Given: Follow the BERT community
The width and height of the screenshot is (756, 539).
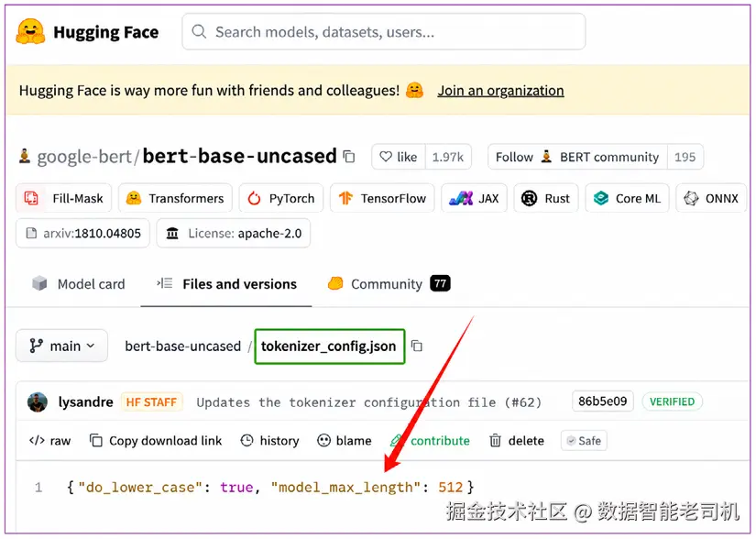Looking at the screenshot, I should [577, 157].
